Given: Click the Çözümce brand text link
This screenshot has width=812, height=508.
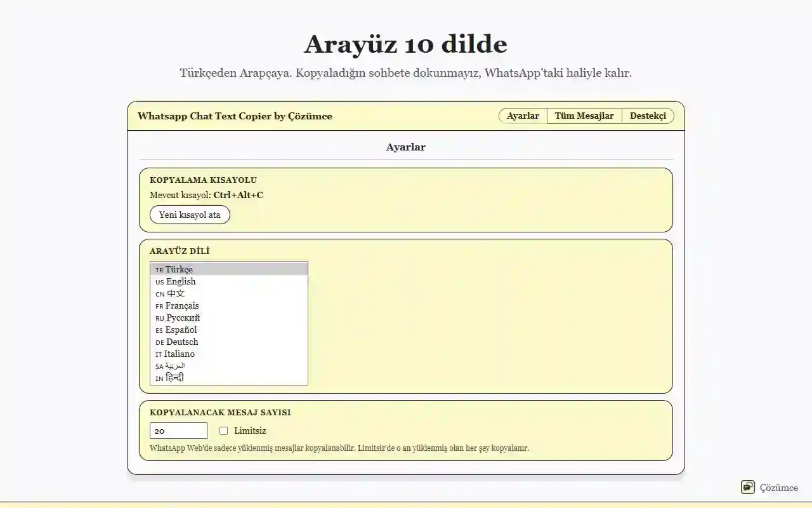Looking at the screenshot, I should pyautogui.click(x=779, y=488).
